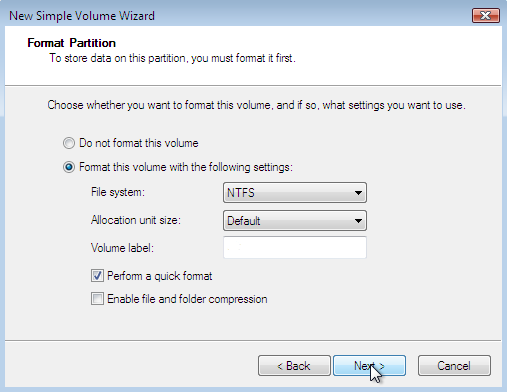507x392 pixels.
Task: Open the File system NTFS dropdown
Action: coord(295,192)
